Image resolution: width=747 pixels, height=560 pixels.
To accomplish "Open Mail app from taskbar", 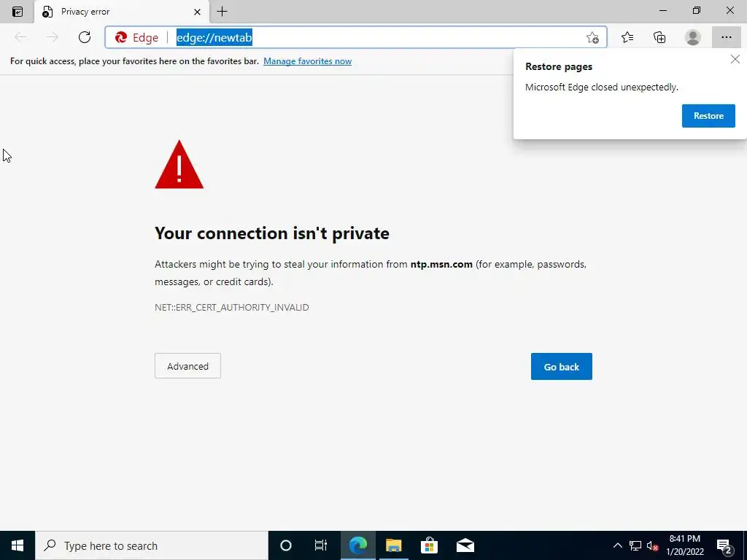I will (465, 545).
